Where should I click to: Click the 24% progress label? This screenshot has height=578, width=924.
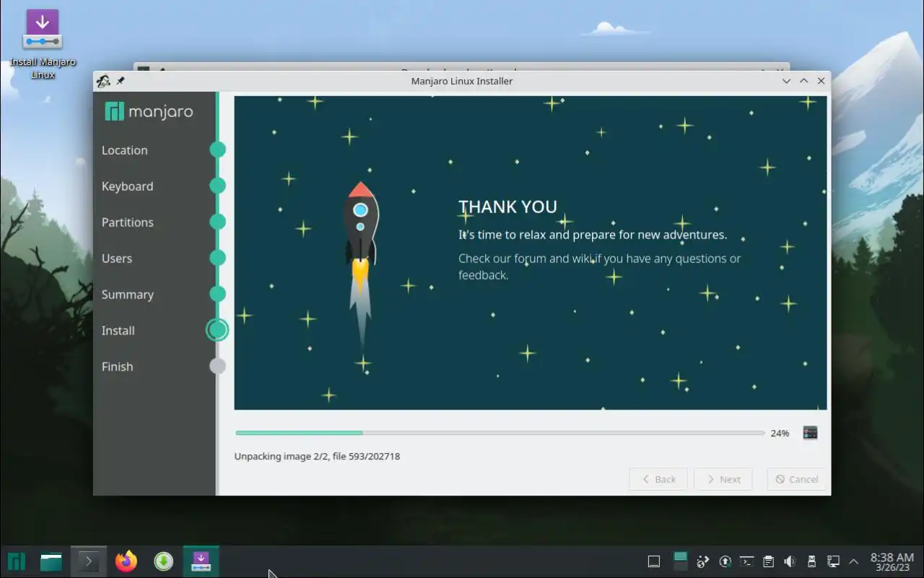(x=780, y=433)
